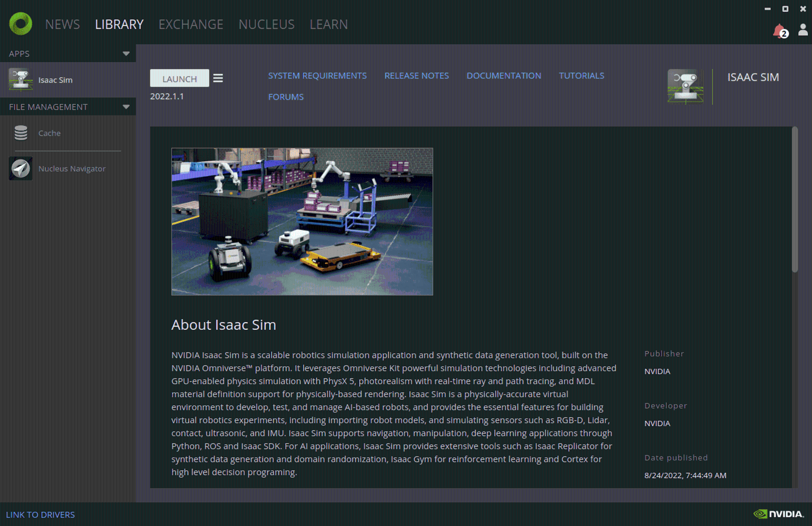Click the Date published value
This screenshot has width=812, height=526.
pyautogui.click(x=685, y=475)
